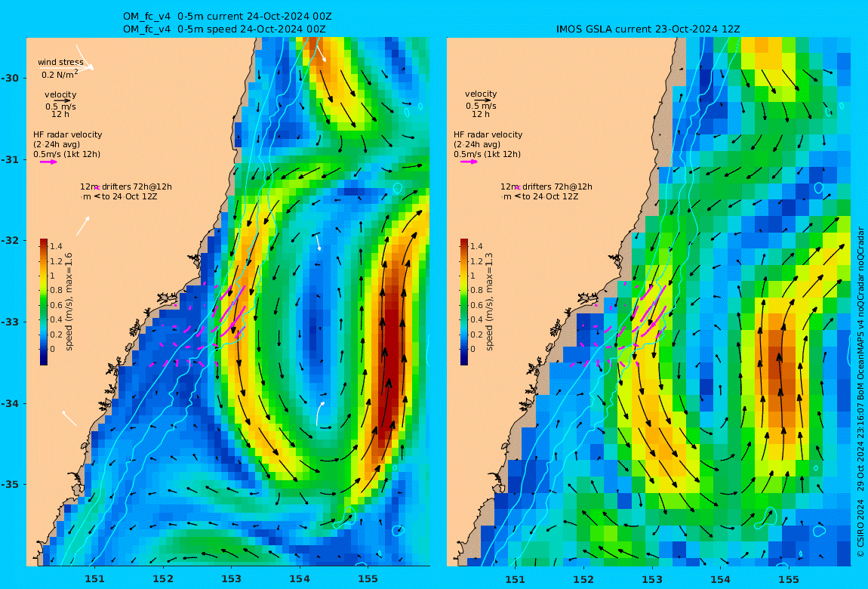Click the 'wind stress' legend label
The width and height of the screenshot is (868, 589).
click(x=61, y=63)
